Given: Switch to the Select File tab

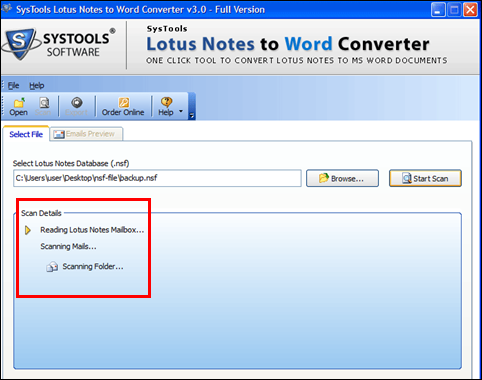Looking at the screenshot, I should (26, 134).
